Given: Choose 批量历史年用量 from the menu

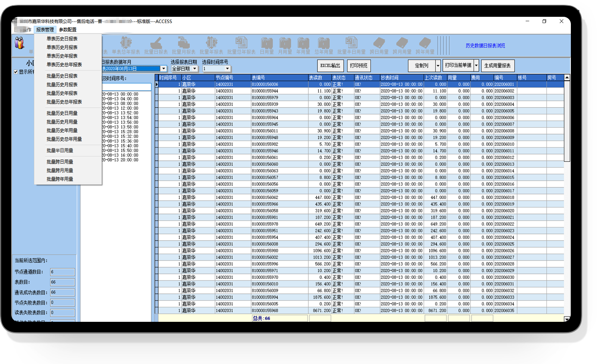Looking at the screenshot, I should click(x=62, y=130).
